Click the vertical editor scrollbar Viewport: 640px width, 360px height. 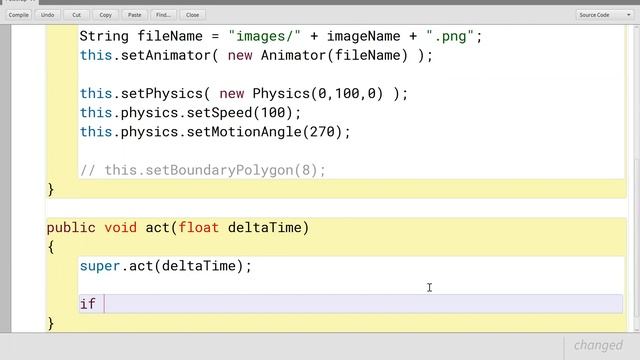tap(637, 178)
